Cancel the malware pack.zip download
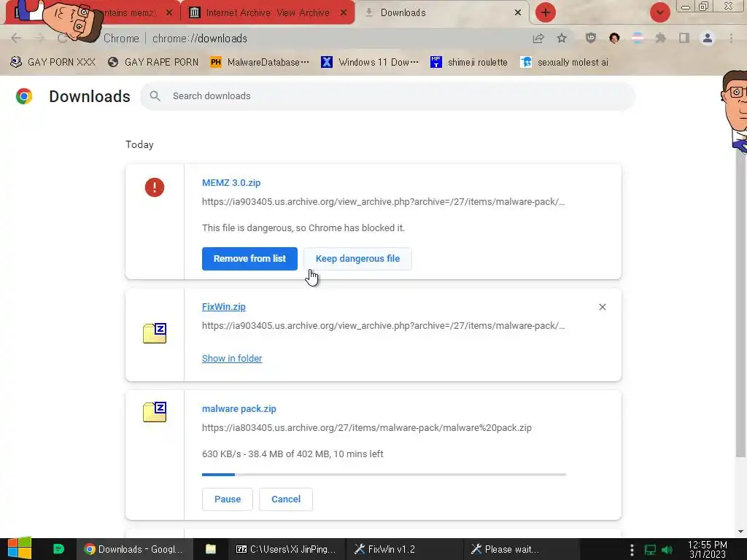This screenshot has width=747, height=560. click(286, 499)
